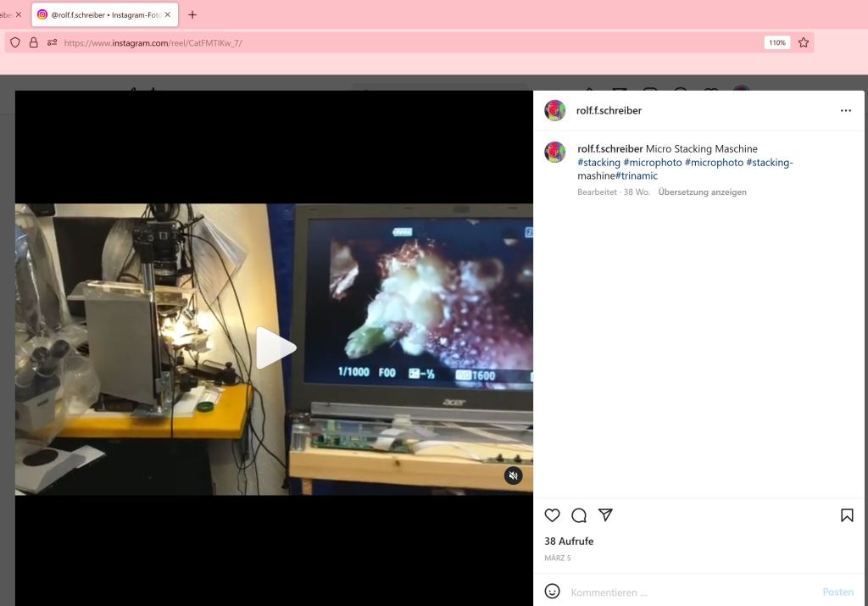Open the #trinamic hashtag
This screenshot has width=868, height=606.
(637, 176)
